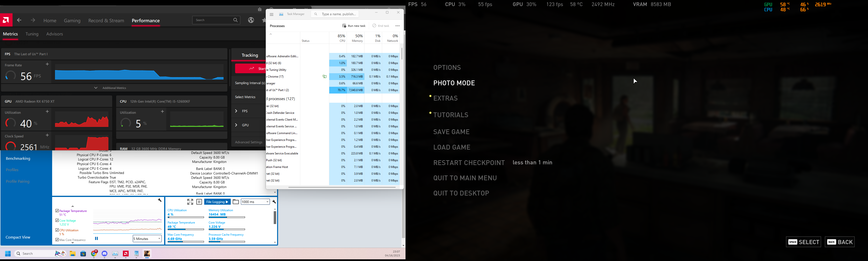
Task: Open Discord from the taskbar
Action: click(105, 254)
